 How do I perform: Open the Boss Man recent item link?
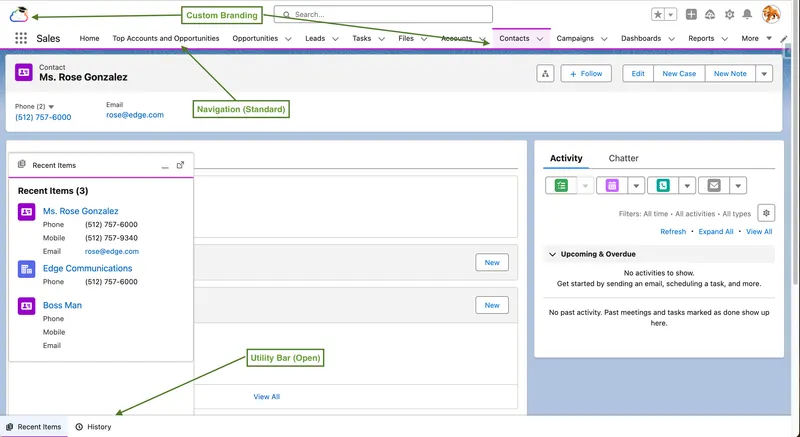62,305
